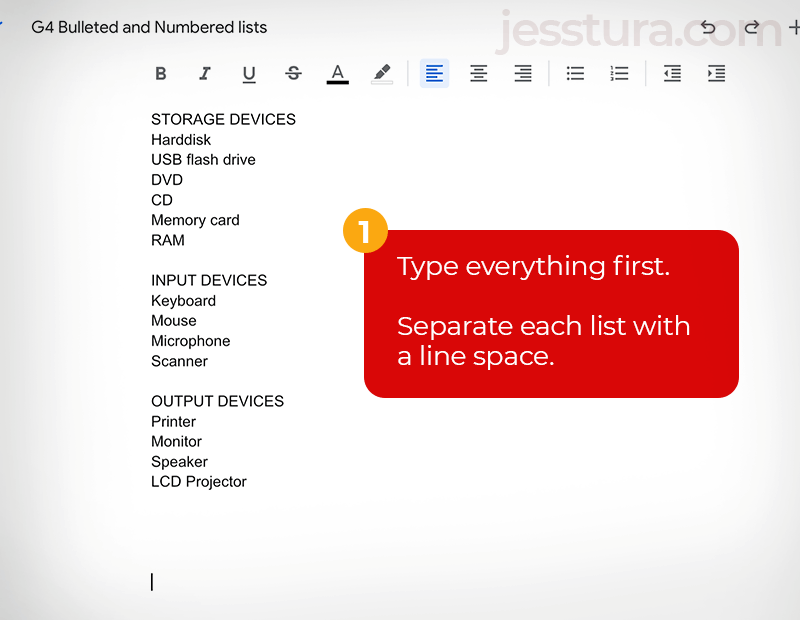
Task: Open the text color tool
Action: point(337,74)
